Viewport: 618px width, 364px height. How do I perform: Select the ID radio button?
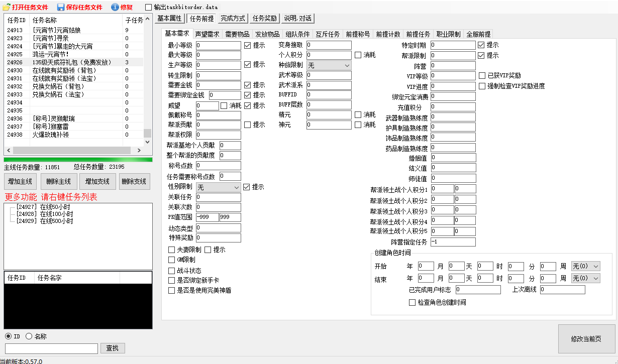point(8,336)
